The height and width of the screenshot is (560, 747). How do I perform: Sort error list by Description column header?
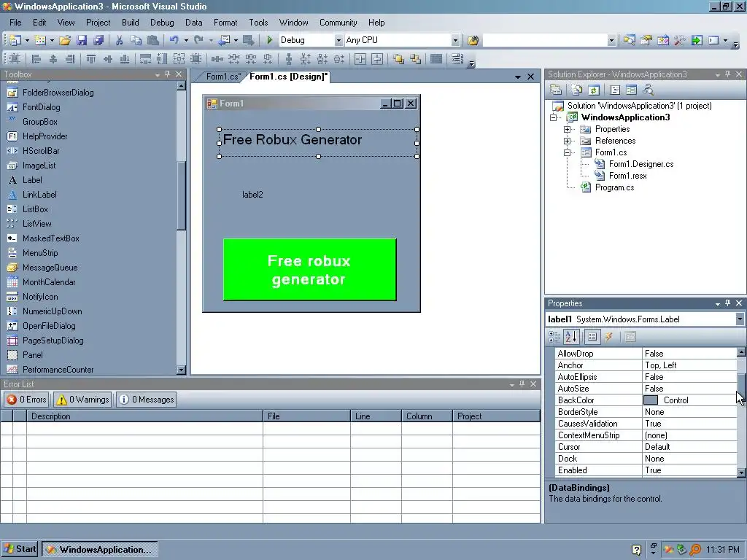144,416
